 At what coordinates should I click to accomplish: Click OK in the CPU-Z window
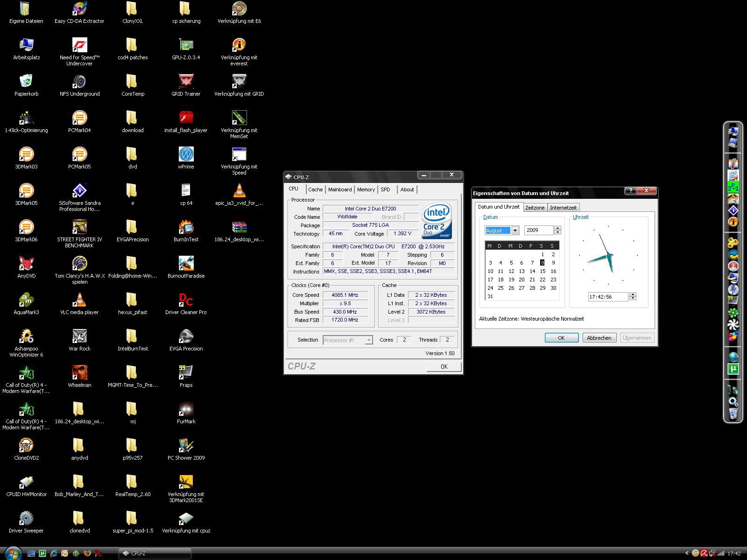point(444,367)
